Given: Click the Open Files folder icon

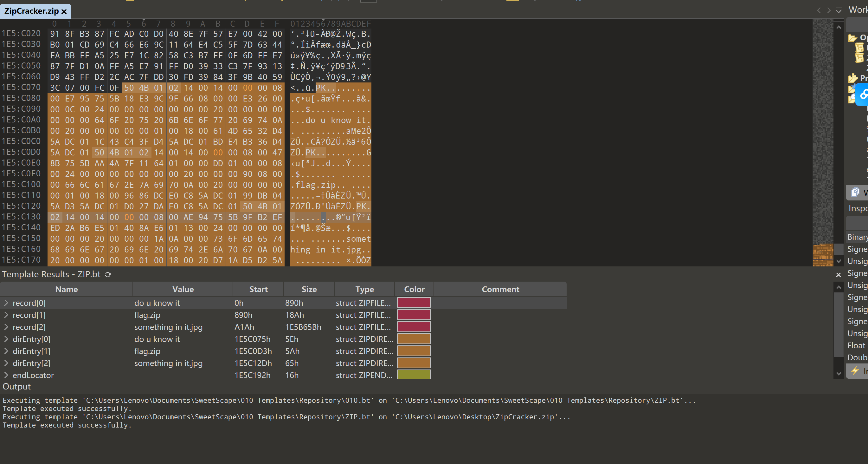Looking at the screenshot, I should 852,38.
